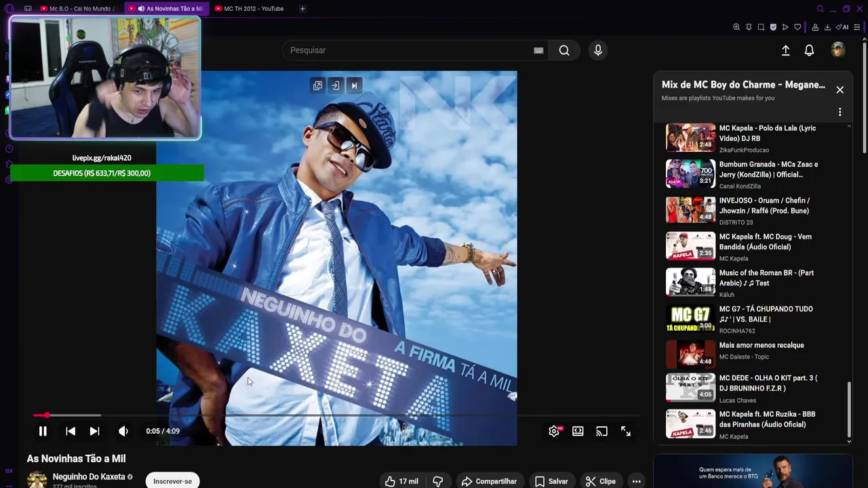Open browser profile icon
Screen dimensions: 868x488
[815, 27]
